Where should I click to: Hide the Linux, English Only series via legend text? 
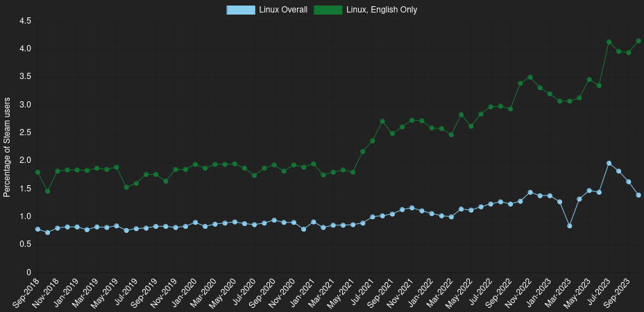(381, 10)
